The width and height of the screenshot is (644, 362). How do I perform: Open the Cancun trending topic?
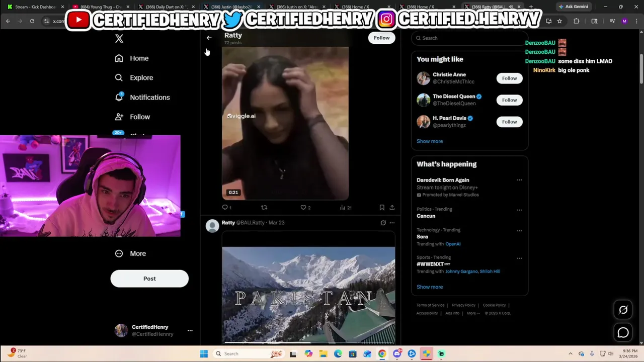426,216
